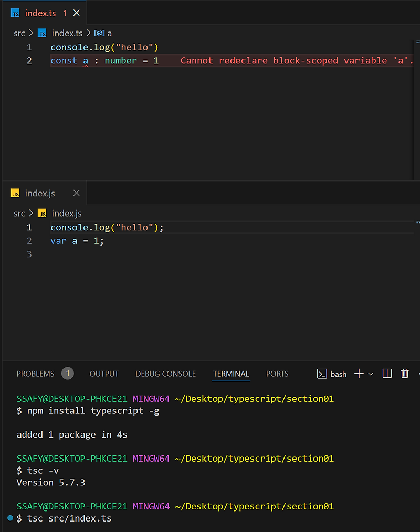Switch to the PORTS tab
Viewport: 420px width, 532px height.
(277, 374)
